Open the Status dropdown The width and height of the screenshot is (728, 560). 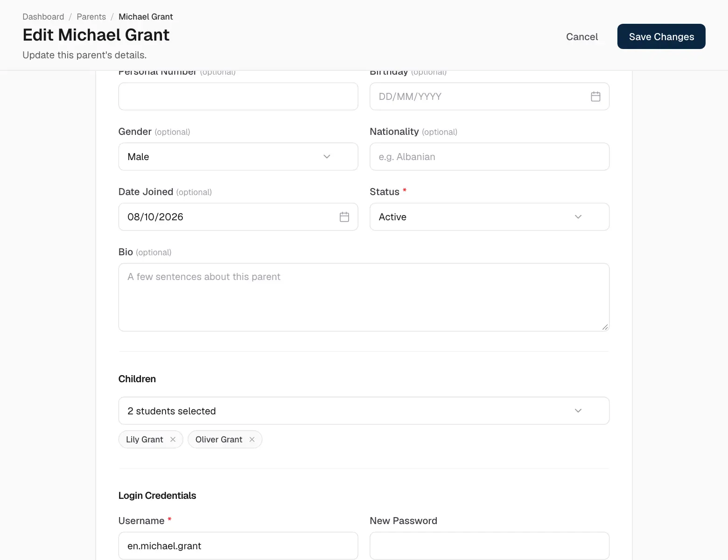490,217
